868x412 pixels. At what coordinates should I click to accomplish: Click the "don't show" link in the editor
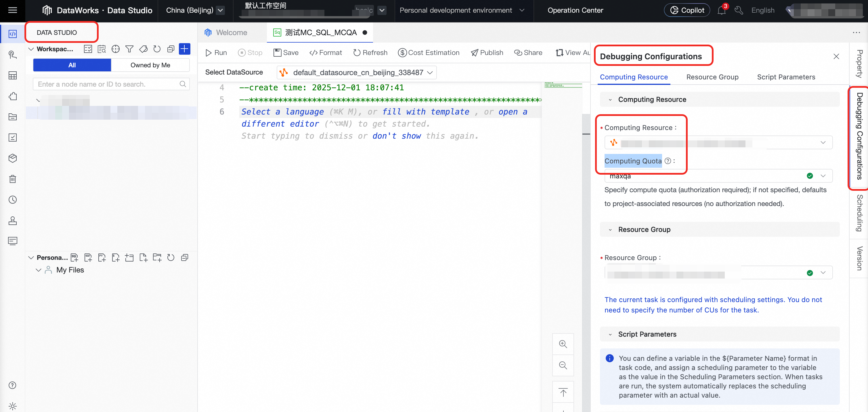pyautogui.click(x=396, y=136)
